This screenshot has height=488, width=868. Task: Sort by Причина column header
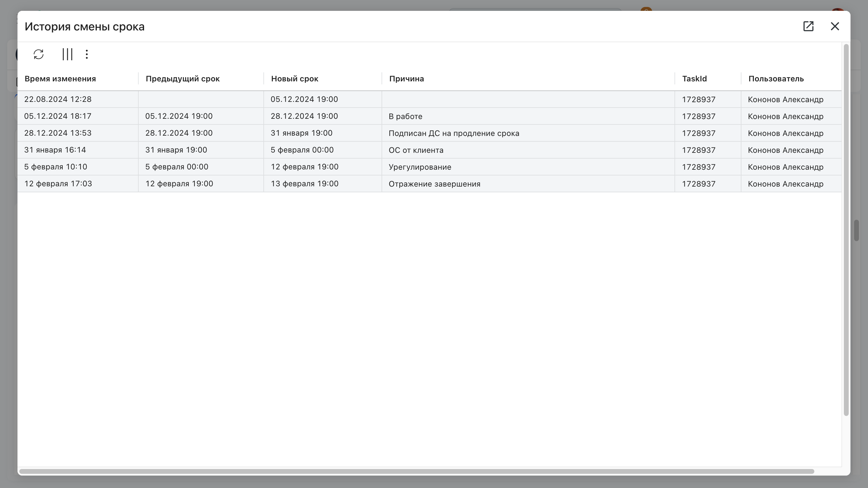407,79
